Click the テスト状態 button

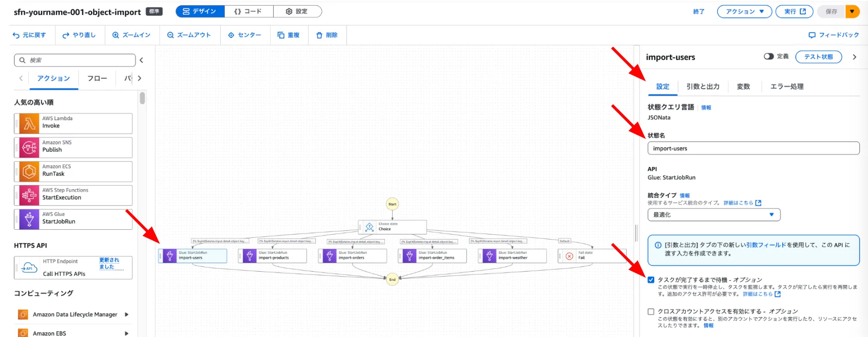[x=818, y=57]
